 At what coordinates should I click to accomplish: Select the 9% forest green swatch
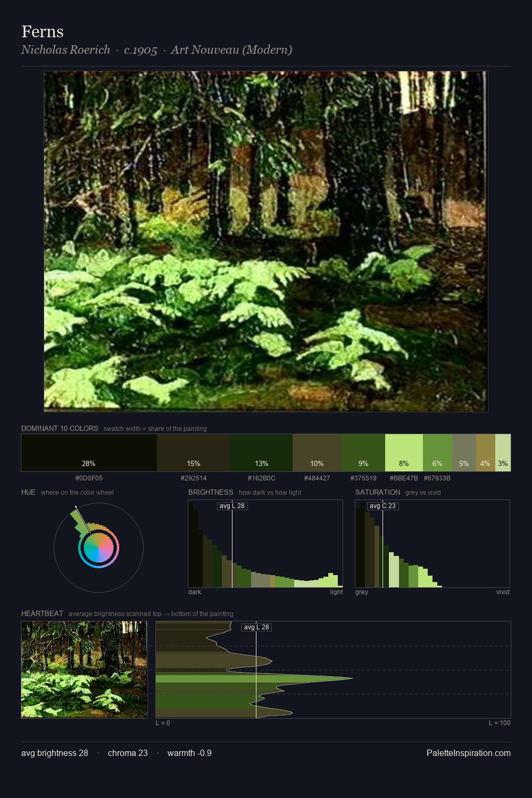pos(363,453)
